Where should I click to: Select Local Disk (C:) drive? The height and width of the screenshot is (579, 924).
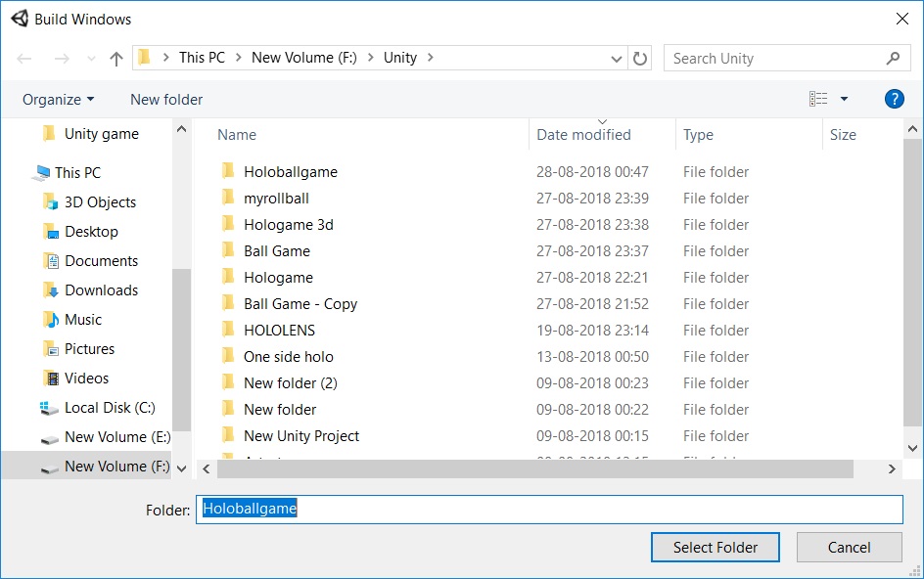coord(97,408)
